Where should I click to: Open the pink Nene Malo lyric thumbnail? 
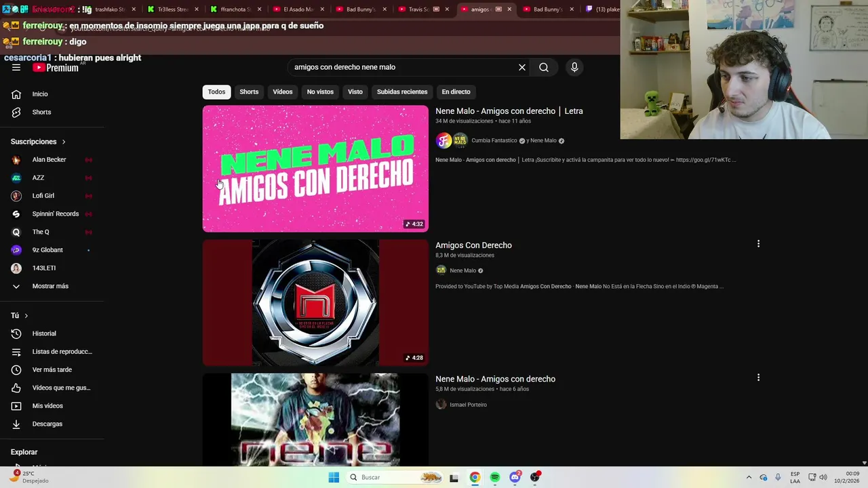[x=315, y=169]
